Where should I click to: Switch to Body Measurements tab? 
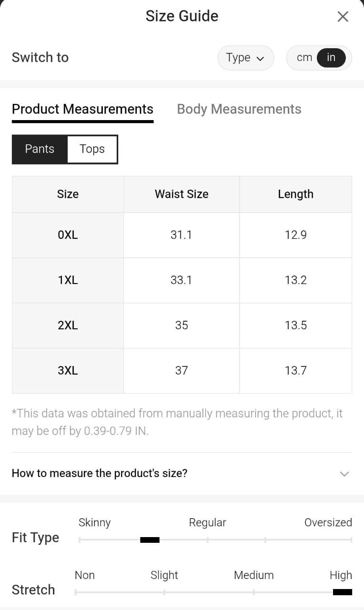(x=239, y=109)
